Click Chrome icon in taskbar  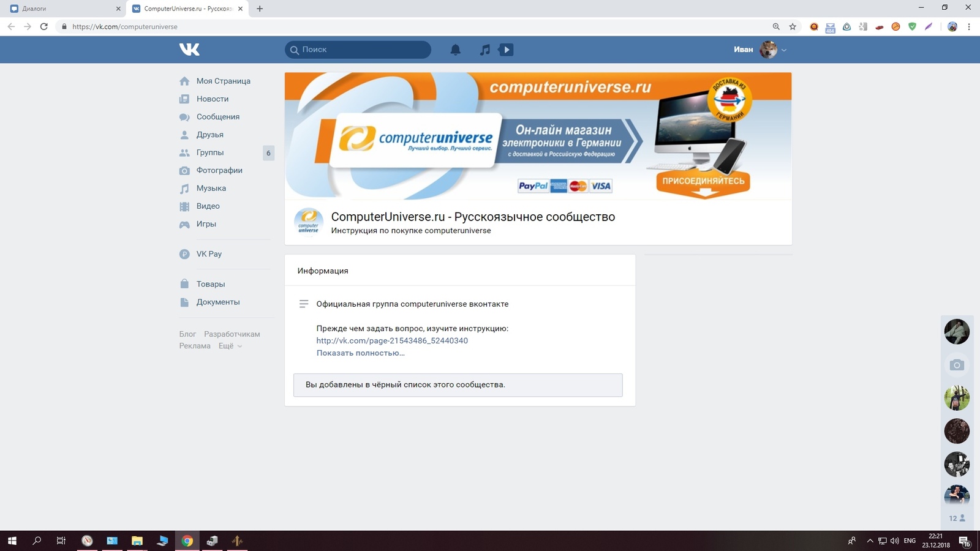coord(187,541)
